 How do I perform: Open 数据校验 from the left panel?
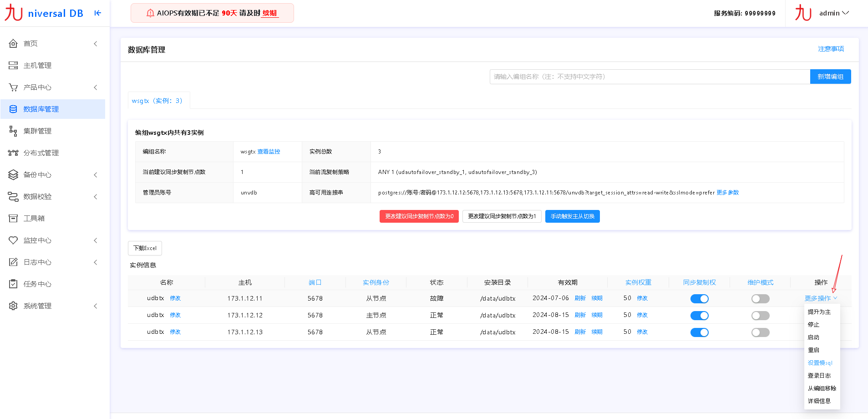click(x=36, y=196)
